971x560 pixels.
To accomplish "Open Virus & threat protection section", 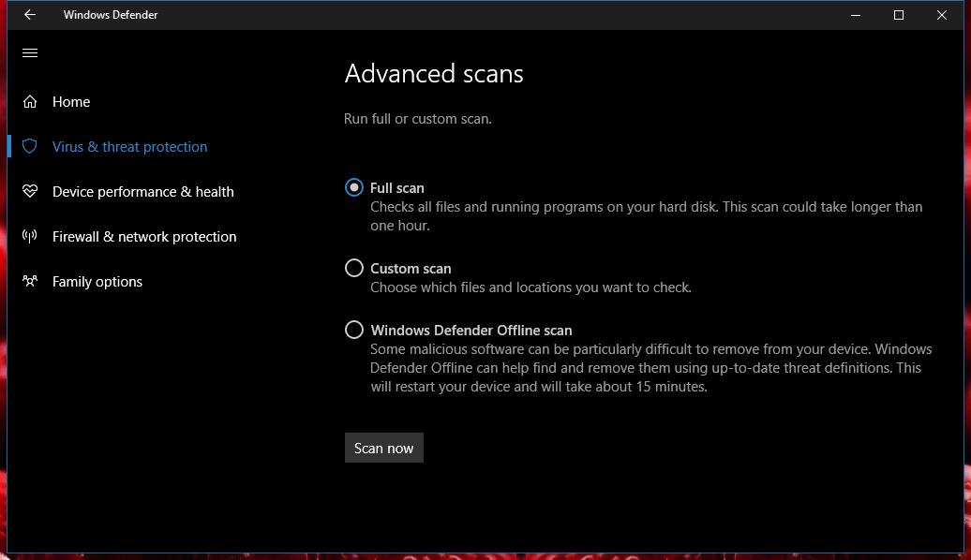I will (129, 147).
